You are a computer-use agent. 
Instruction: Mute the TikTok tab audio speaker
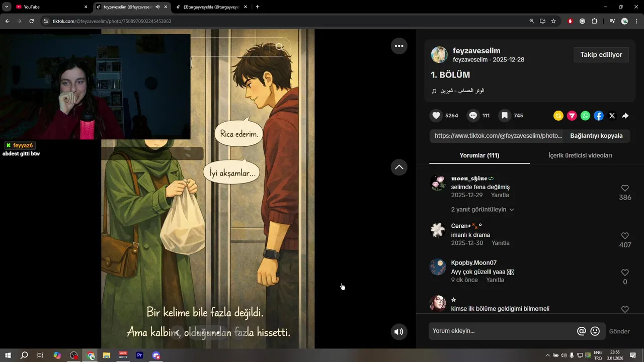157,7
